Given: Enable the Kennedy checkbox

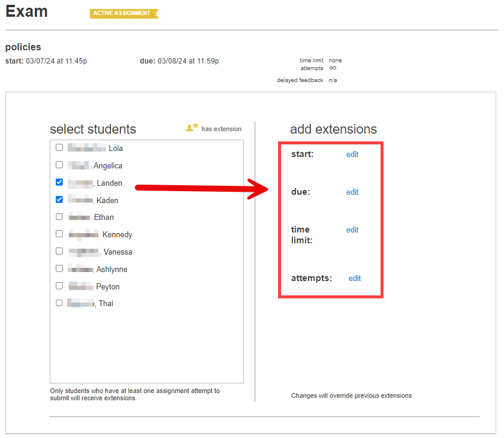Looking at the screenshot, I should [59, 234].
